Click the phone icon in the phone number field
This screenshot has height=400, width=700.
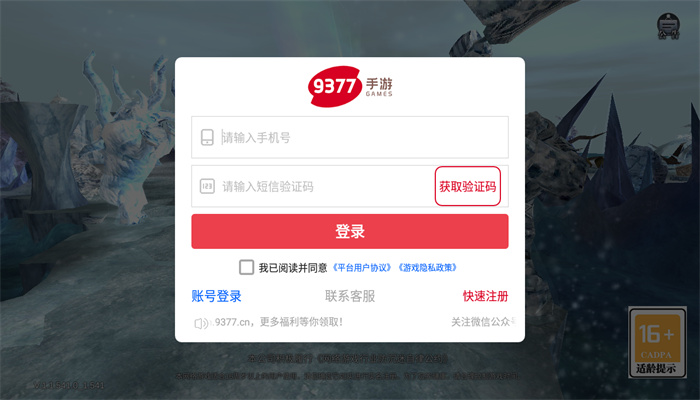[x=207, y=138]
